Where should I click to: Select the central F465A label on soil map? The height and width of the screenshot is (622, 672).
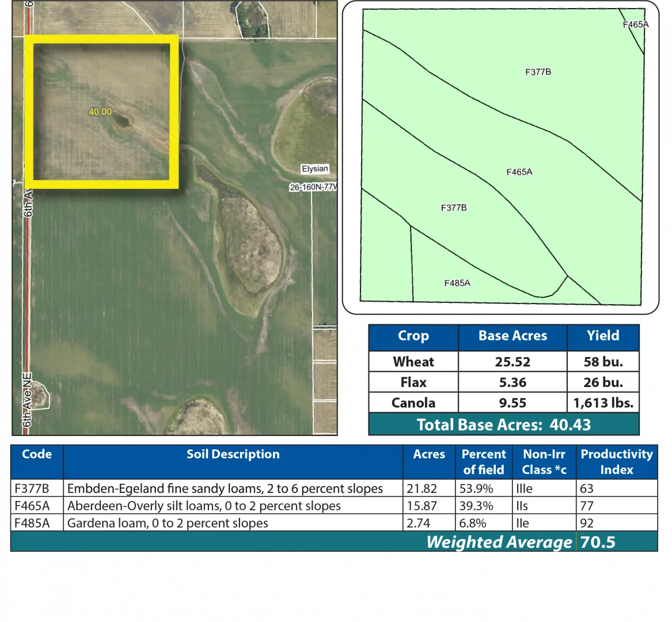pyautogui.click(x=519, y=172)
